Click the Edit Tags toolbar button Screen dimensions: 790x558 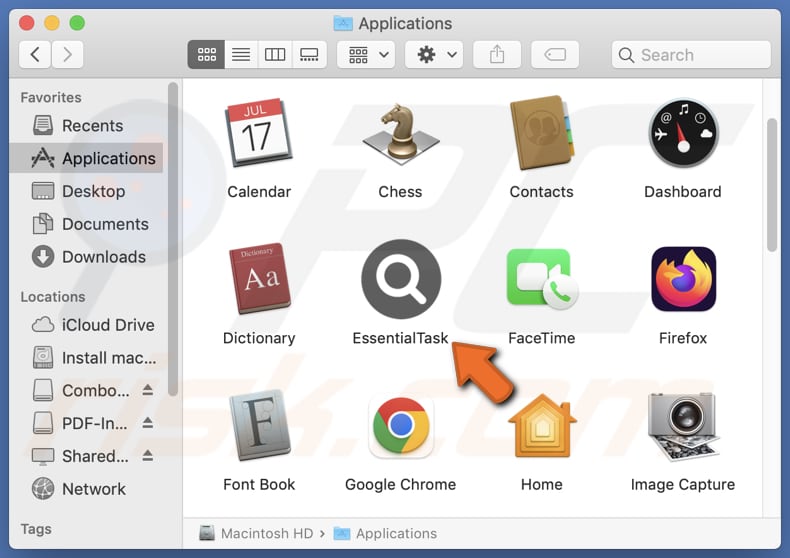555,54
